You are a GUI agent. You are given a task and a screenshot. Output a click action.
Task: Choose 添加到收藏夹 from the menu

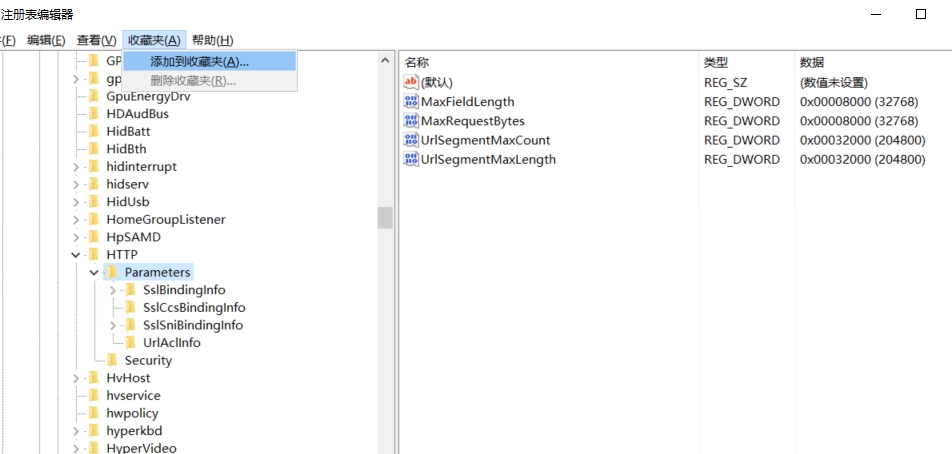pos(199,62)
